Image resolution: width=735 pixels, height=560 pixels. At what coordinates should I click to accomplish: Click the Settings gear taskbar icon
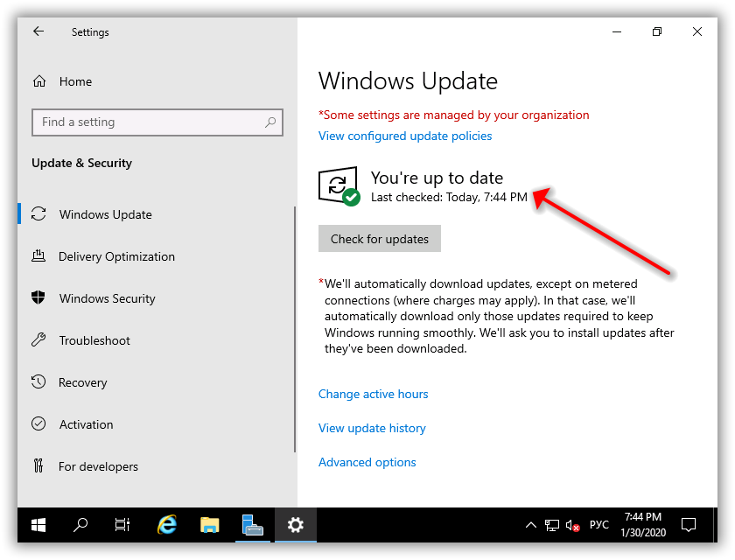point(296,525)
